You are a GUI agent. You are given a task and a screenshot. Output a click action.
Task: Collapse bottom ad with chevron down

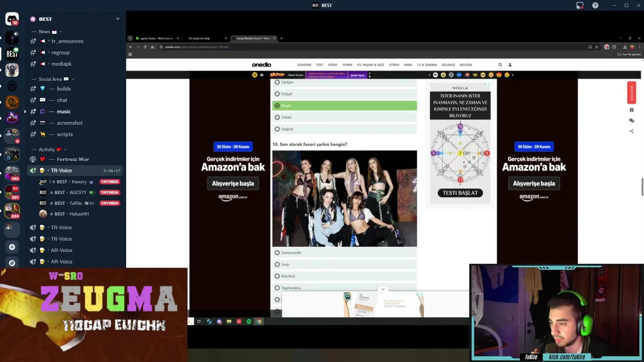click(383, 290)
